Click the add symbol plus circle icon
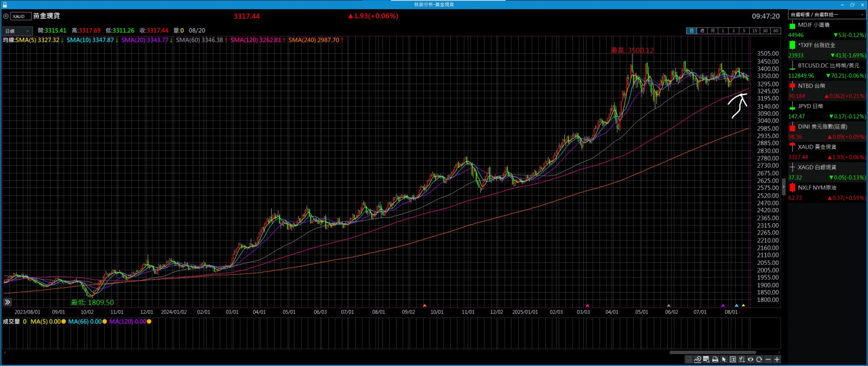The image size is (868, 366). coord(6,16)
